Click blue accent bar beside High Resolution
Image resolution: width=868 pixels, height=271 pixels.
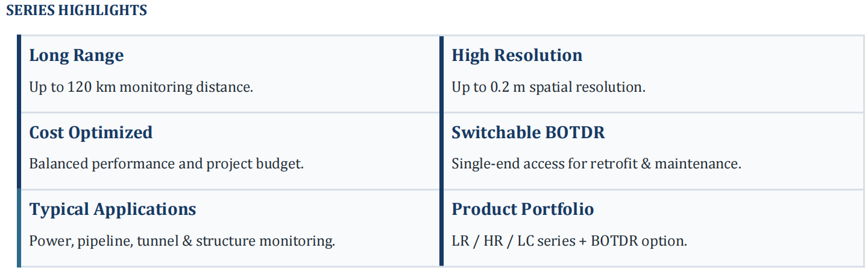click(x=442, y=74)
